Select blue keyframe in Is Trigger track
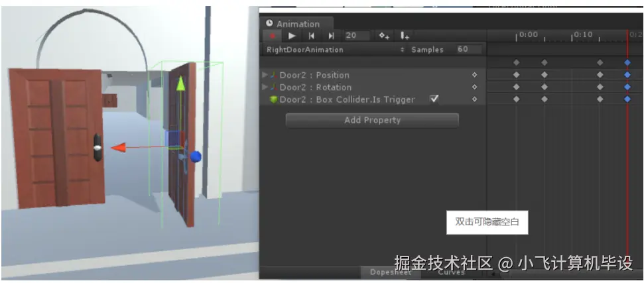The image size is (644, 283). (x=627, y=99)
